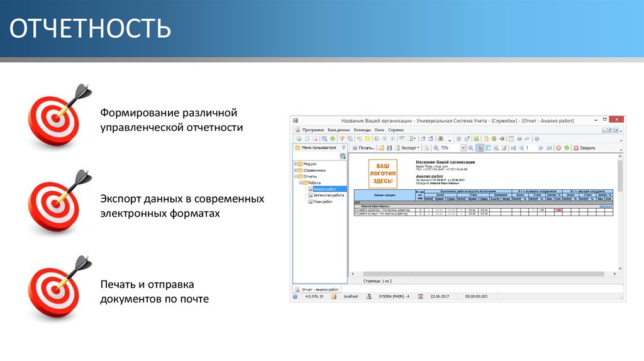
Task: Click the search icon atop the user menu panel
Action: tap(343, 157)
